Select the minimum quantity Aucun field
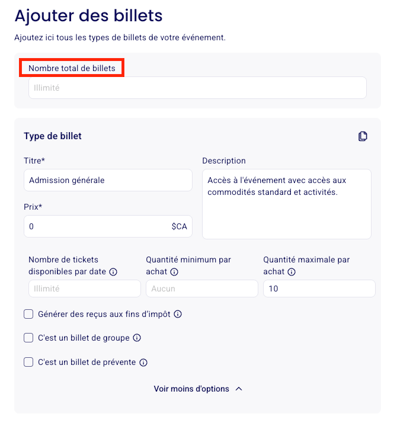Image resolution: width=397 pixels, height=423 pixels. [202, 289]
